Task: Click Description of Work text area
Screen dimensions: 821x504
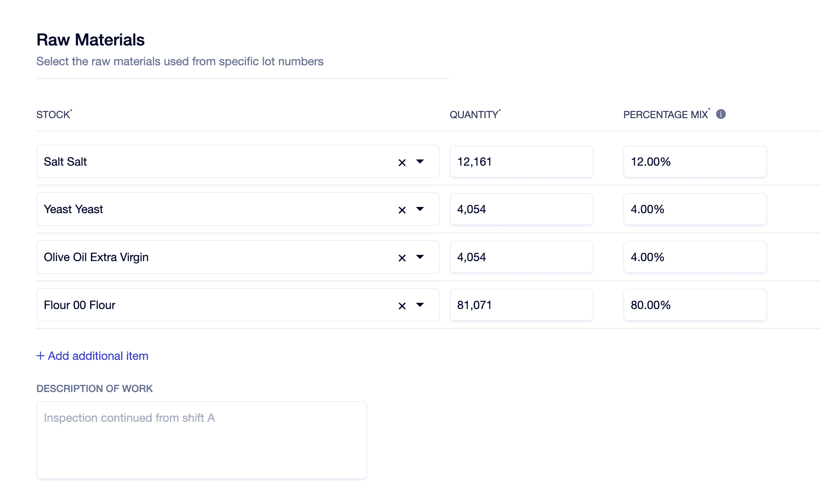Action: click(201, 440)
